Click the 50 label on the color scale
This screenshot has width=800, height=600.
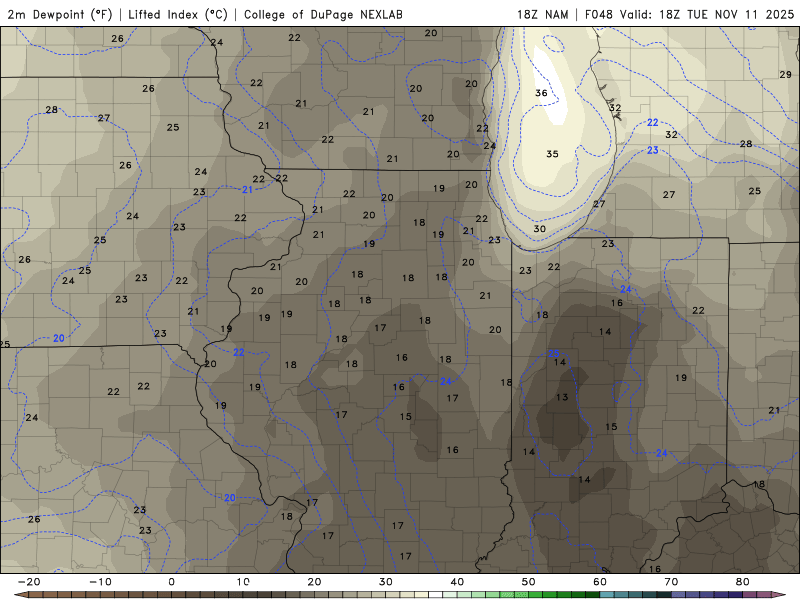pyautogui.click(x=529, y=582)
